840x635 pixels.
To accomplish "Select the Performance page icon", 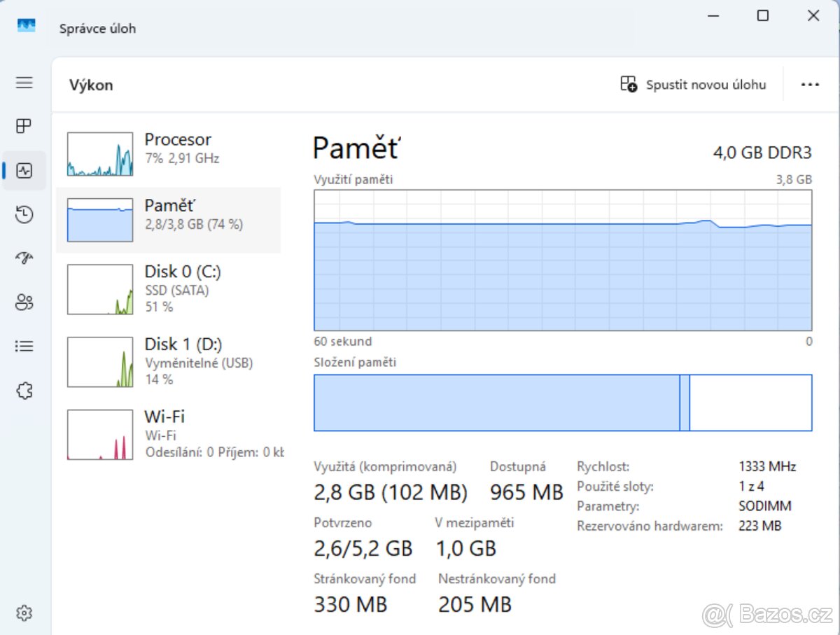I will [x=24, y=170].
